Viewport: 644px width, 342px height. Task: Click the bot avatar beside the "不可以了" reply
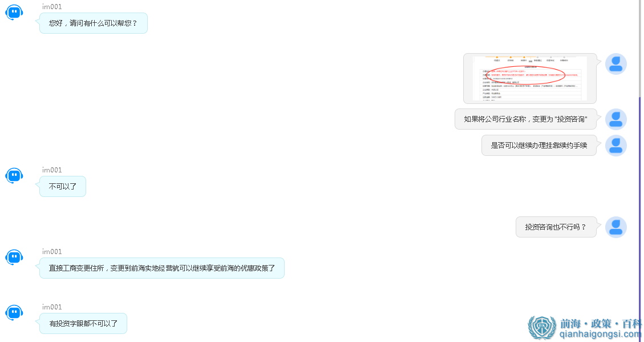[x=14, y=175]
